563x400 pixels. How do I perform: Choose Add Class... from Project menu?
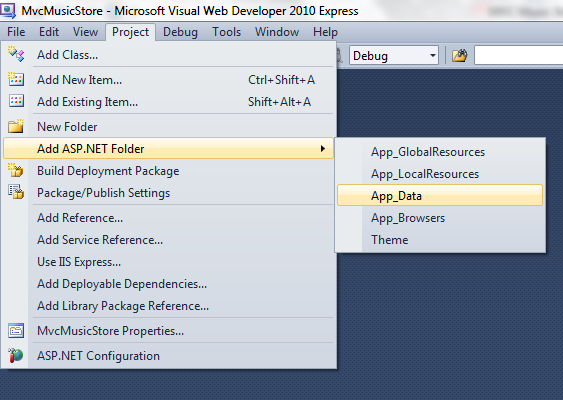click(x=168, y=55)
